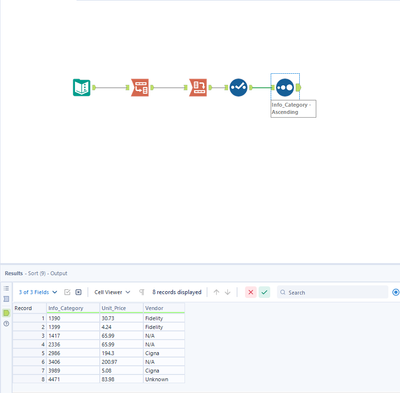Click the Input Data tool's output anchor

point(94,88)
